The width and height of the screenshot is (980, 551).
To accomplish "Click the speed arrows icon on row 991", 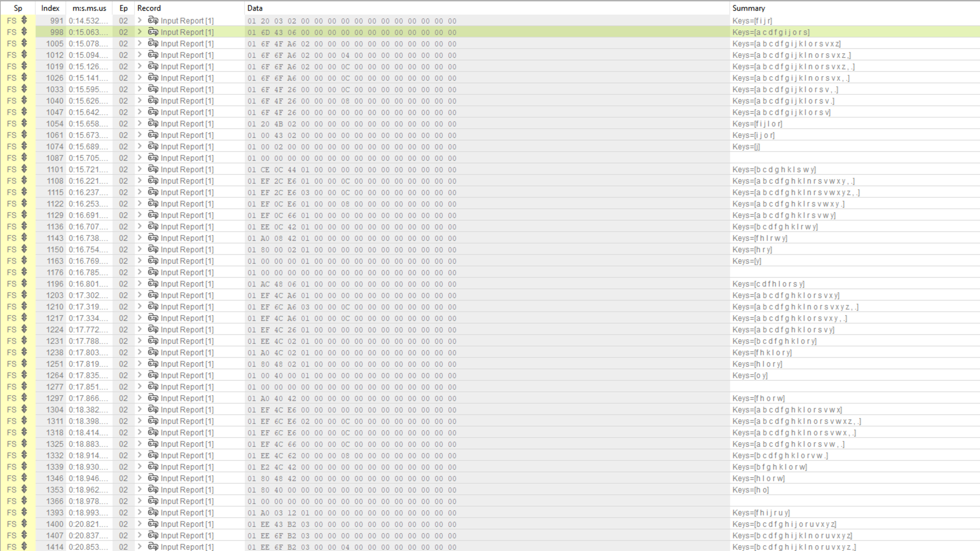I will pyautogui.click(x=24, y=20).
